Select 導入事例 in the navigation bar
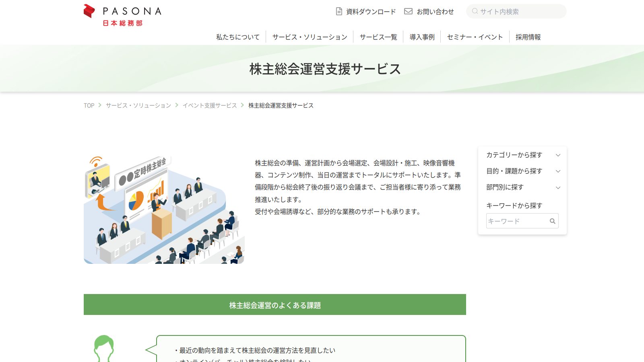The height and width of the screenshot is (362, 644). tap(422, 37)
